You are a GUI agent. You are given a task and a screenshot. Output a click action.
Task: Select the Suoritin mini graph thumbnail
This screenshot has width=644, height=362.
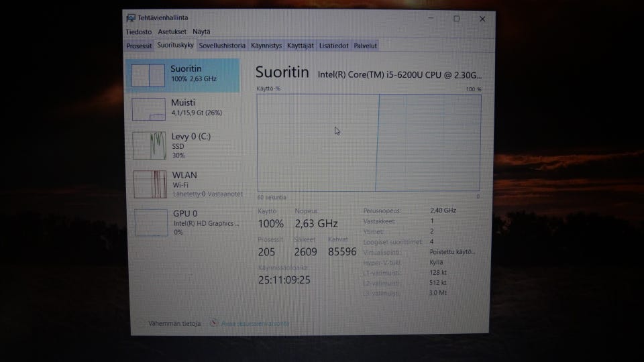point(148,75)
